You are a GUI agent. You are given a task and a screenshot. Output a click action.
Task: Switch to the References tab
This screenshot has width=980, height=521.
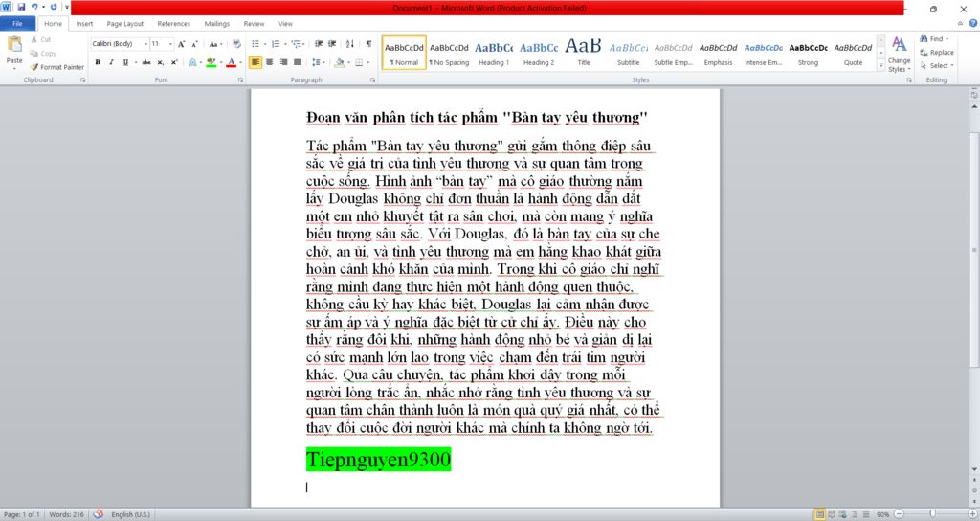pos(174,24)
